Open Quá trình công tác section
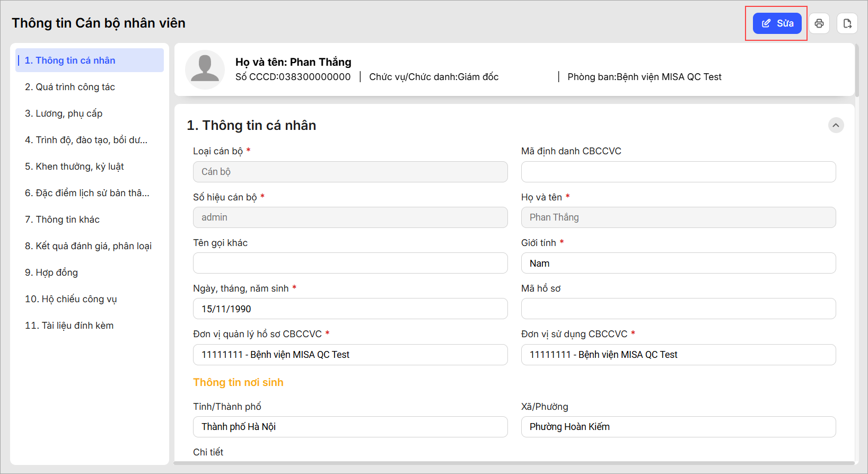 pos(70,87)
